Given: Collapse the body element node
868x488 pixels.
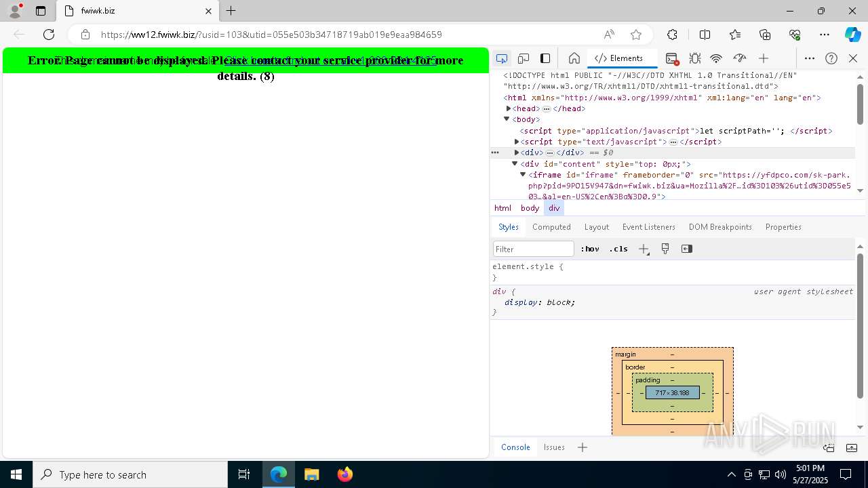Looking at the screenshot, I should (507, 119).
